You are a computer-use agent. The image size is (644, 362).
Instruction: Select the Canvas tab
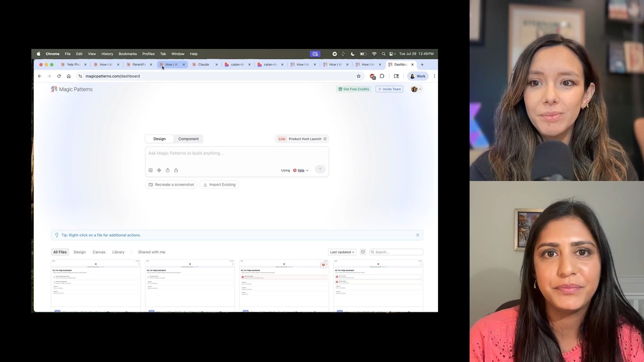(99, 252)
